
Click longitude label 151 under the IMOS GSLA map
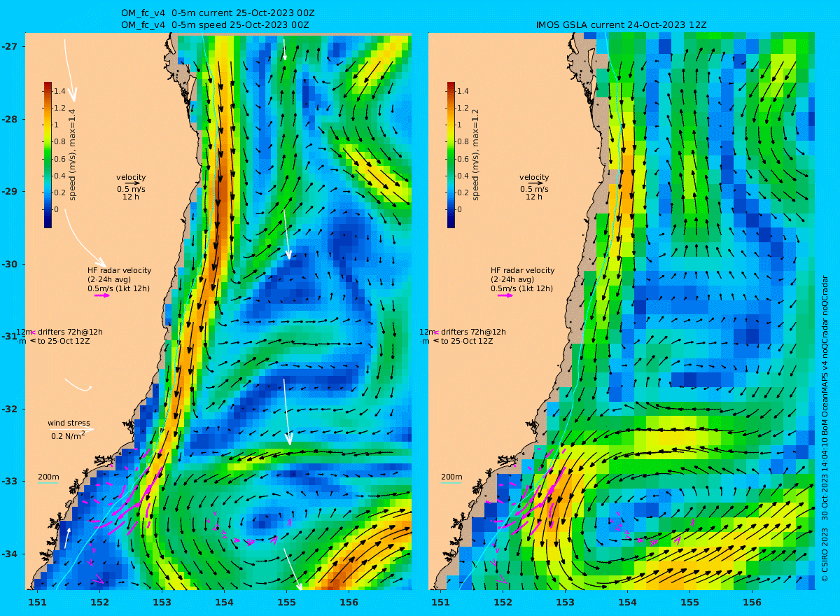click(440, 602)
